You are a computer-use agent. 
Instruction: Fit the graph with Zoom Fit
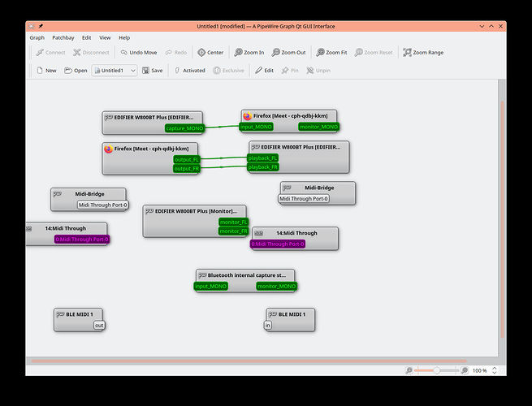pyautogui.click(x=331, y=53)
